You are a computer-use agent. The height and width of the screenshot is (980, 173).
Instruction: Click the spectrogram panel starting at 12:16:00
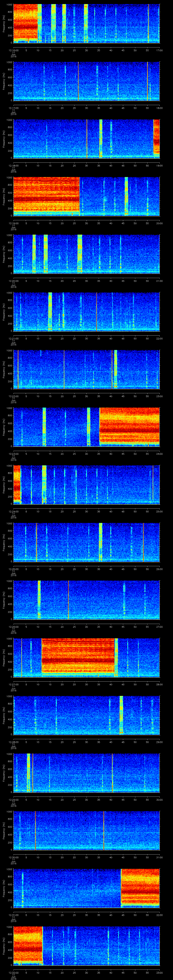[x=87, y=24]
